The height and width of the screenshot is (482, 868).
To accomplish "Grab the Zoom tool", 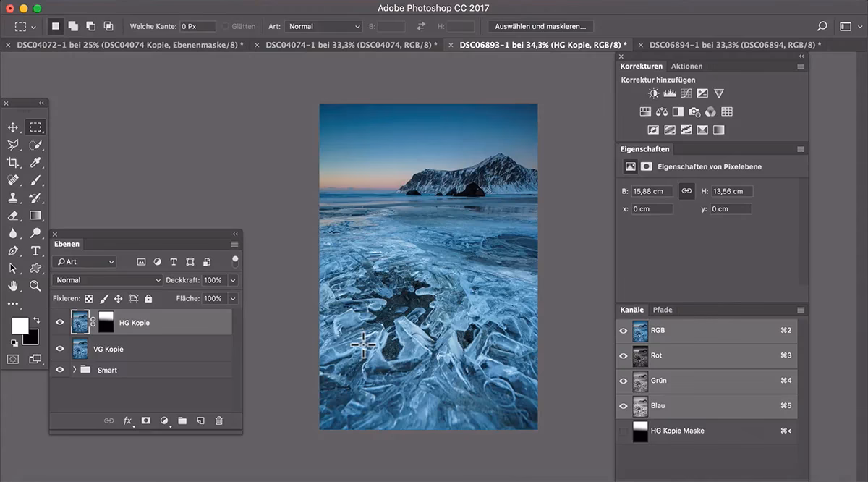I will (33, 286).
